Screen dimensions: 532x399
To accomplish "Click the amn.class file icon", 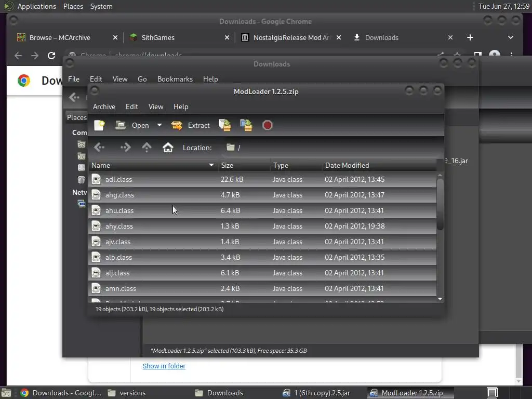I will click(96, 288).
